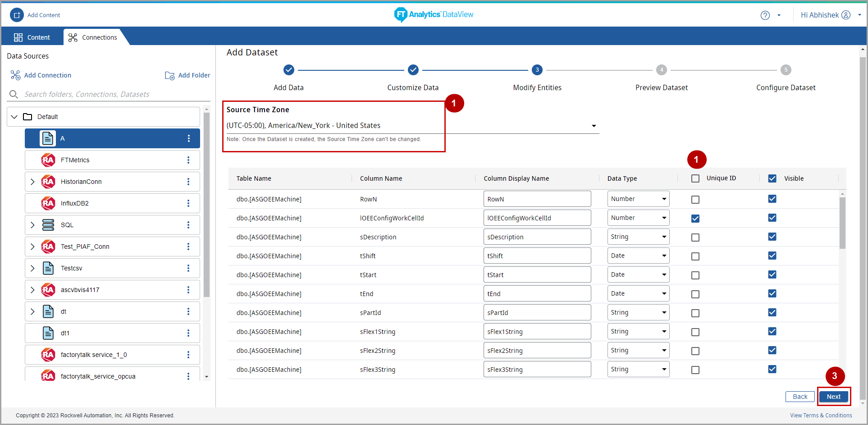Open the Data Type dropdown for tShift
The height and width of the screenshot is (425, 868).
click(638, 256)
